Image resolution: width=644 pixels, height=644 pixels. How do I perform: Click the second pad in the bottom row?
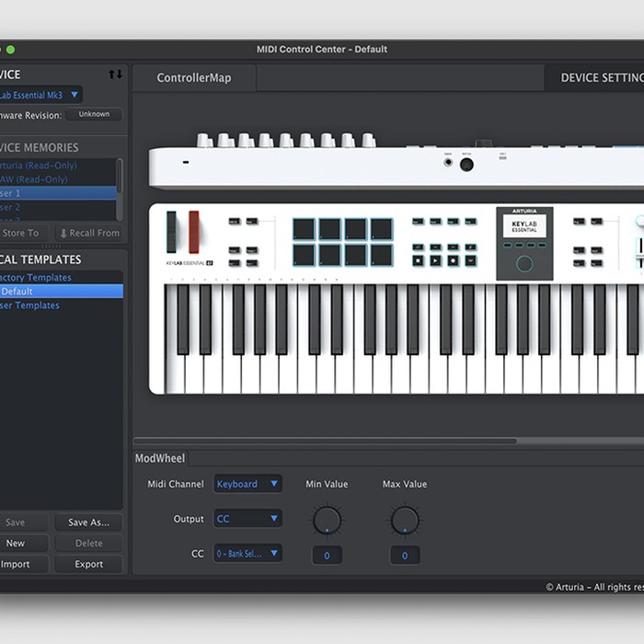click(x=329, y=255)
